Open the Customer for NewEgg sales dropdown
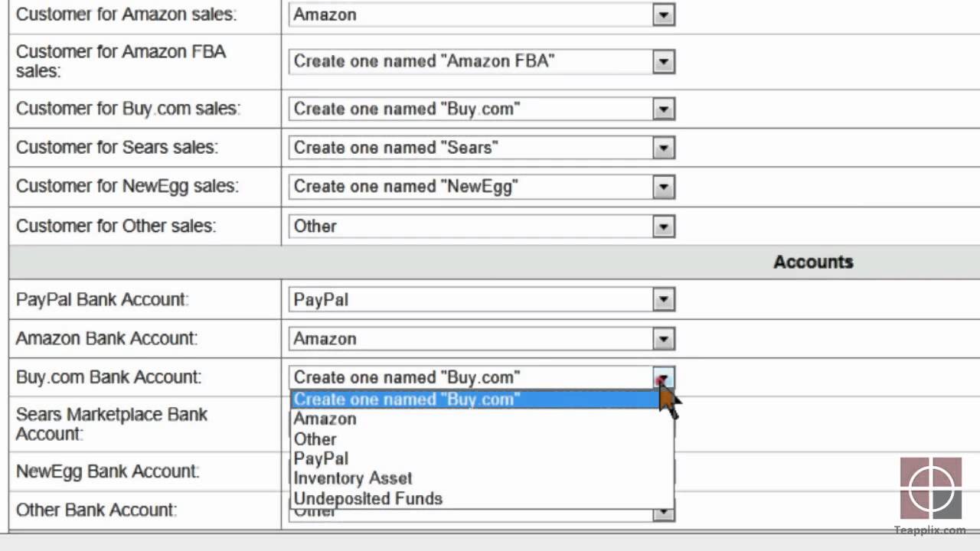This screenshot has width=980, height=551. pos(481,187)
